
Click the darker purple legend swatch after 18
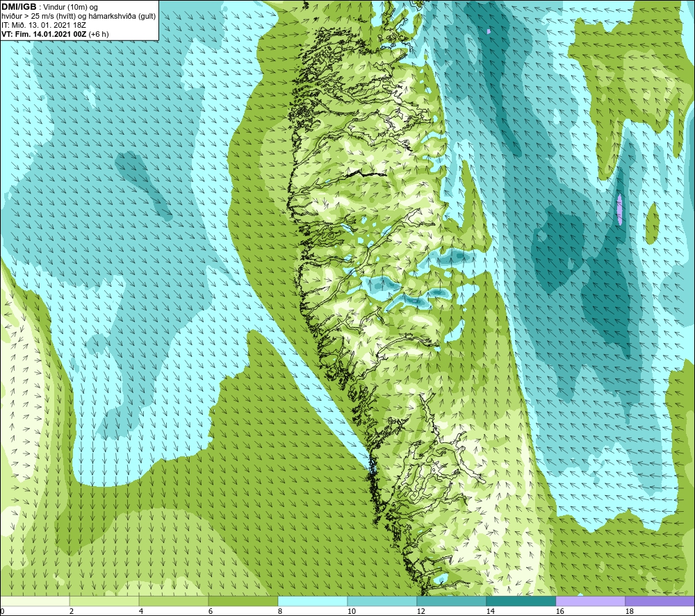click(x=660, y=601)
